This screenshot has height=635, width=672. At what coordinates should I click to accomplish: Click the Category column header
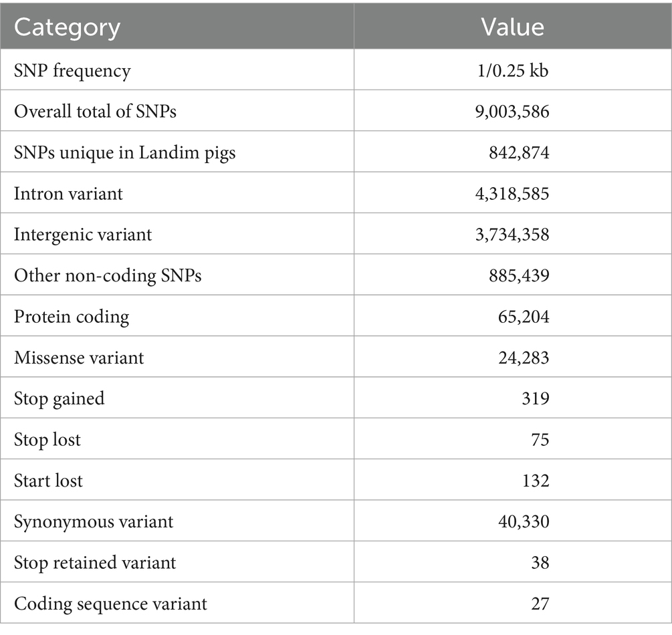point(67,27)
